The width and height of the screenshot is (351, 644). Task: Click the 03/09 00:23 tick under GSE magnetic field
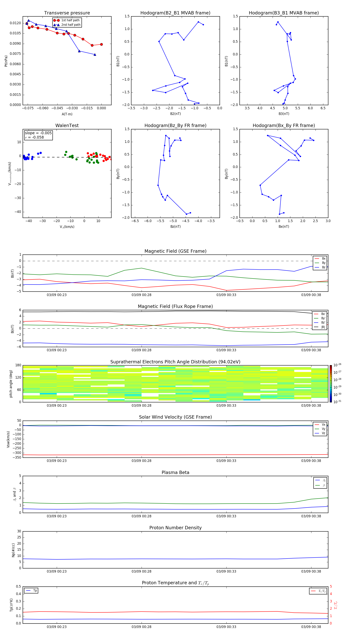click(x=57, y=295)
